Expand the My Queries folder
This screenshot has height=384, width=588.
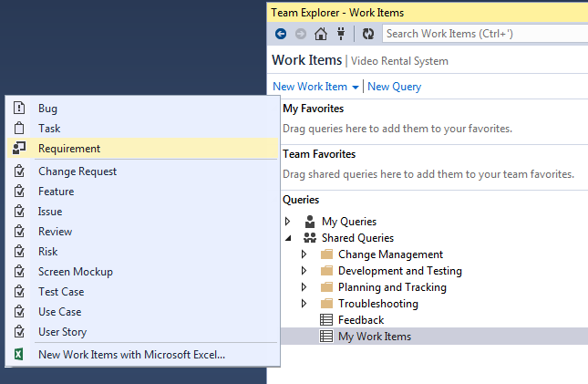(288, 222)
